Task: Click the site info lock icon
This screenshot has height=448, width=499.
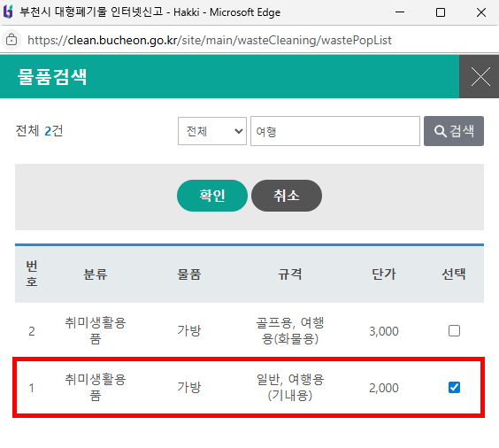Action: [x=12, y=40]
